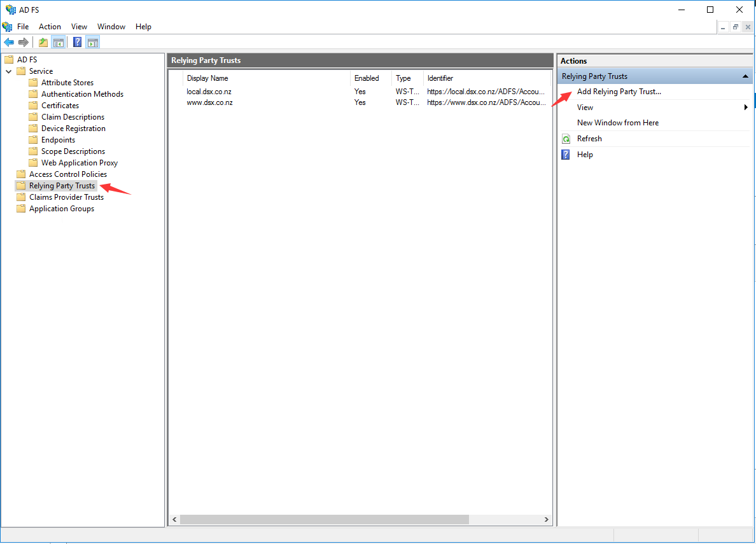
Task: Click the Attribute Stores folder icon
Action: point(33,83)
